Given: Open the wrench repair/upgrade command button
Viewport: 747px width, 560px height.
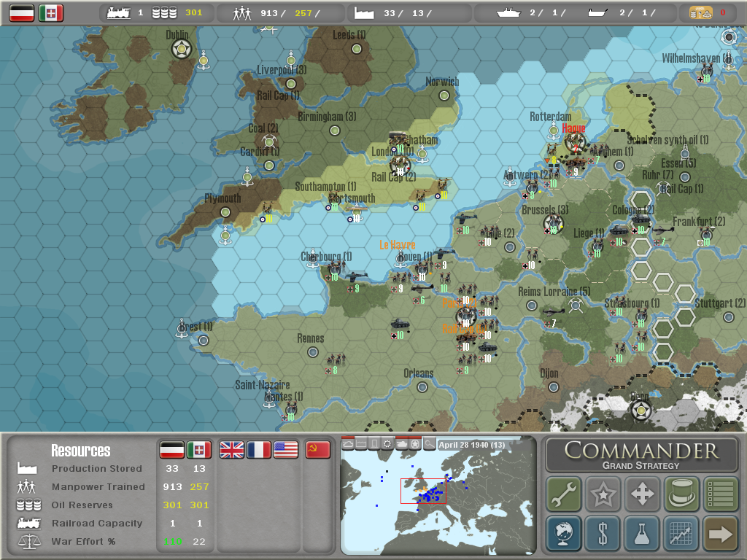Looking at the screenshot, I should 564,494.
